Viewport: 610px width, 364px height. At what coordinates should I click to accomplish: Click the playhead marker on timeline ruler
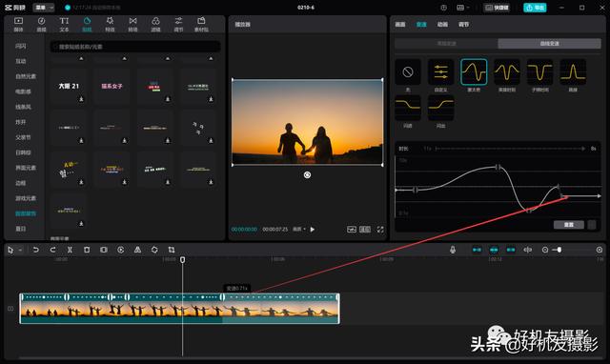pyautogui.click(x=182, y=259)
